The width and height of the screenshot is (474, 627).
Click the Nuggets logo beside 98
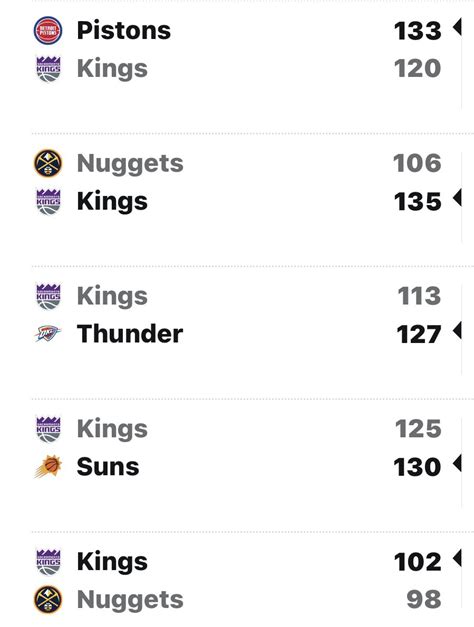[48, 599]
